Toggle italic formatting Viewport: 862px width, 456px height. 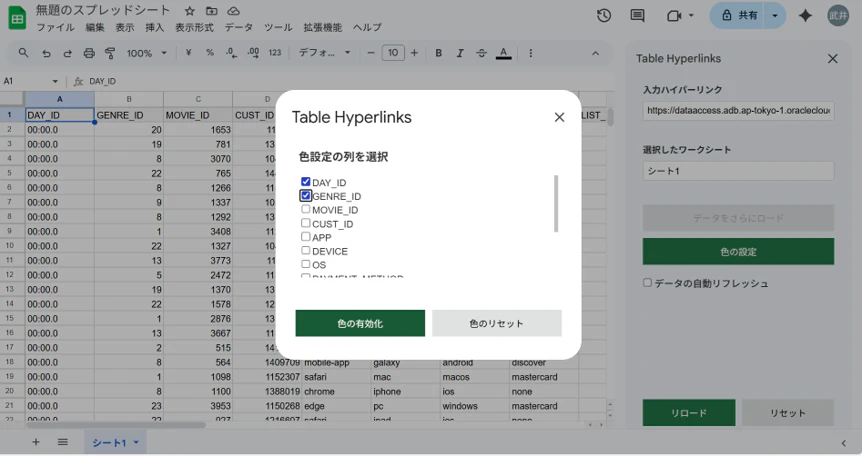point(460,53)
